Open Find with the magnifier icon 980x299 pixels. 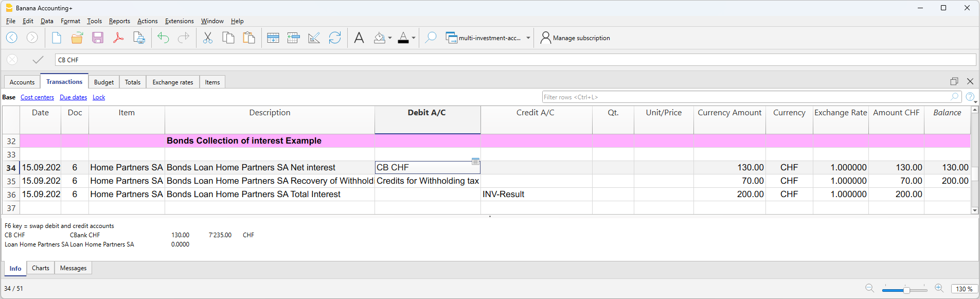[x=431, y=38]
